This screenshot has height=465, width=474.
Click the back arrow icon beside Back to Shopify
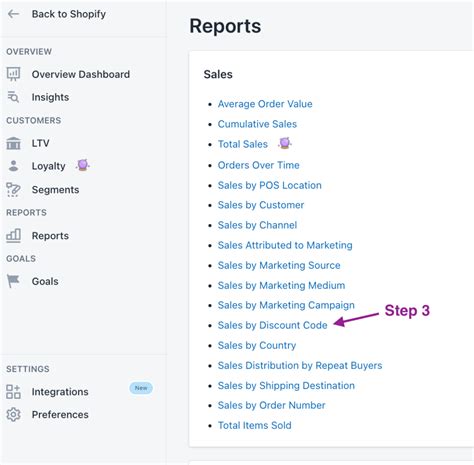(13, 14)
